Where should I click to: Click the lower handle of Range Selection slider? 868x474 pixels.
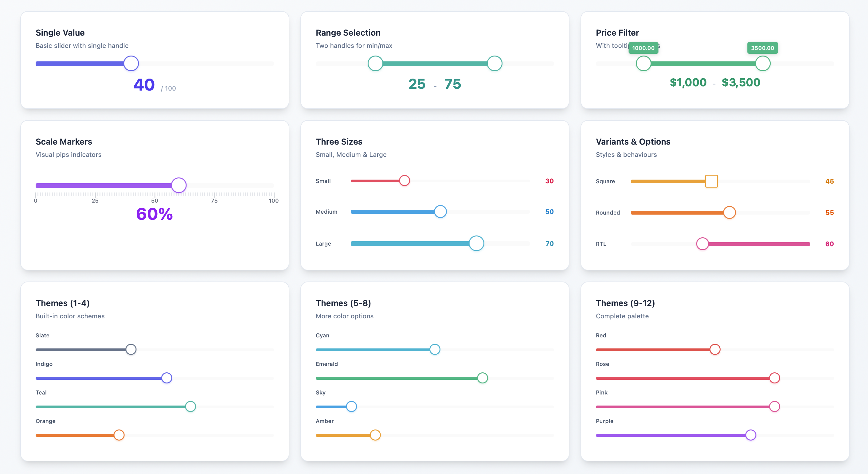[375, 63]
